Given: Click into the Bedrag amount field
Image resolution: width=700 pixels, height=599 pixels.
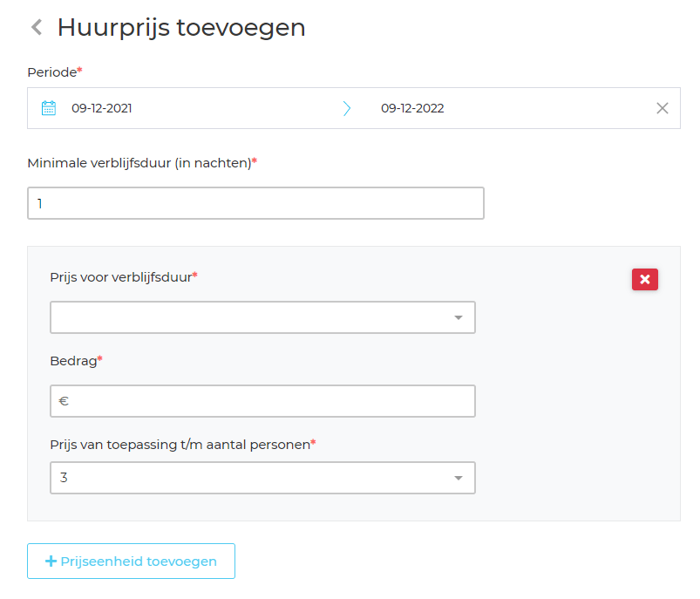Looking at the screenshot, I should tap(270, 401).
